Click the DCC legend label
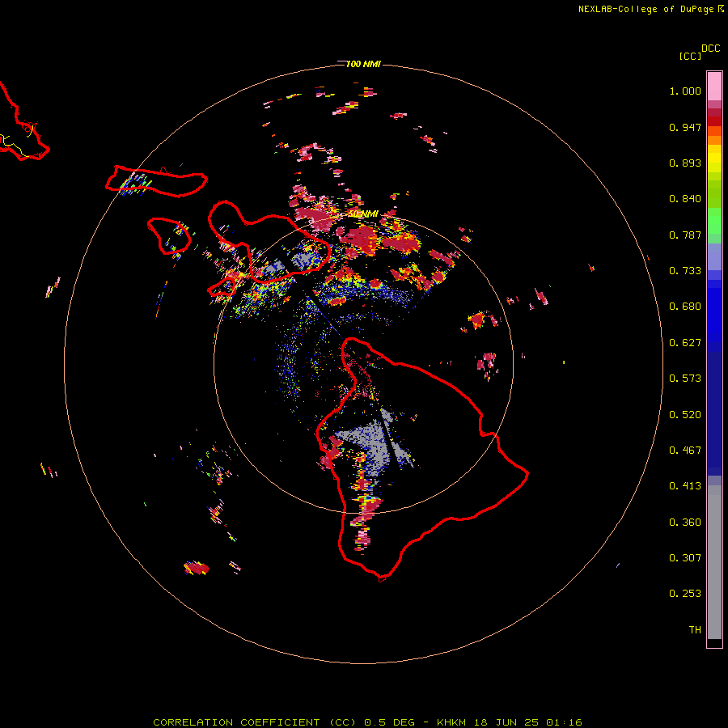 [711, 49]
